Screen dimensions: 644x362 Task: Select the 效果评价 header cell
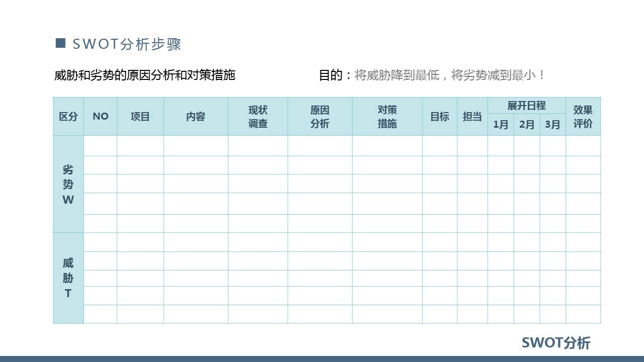(x=583, y=116)
